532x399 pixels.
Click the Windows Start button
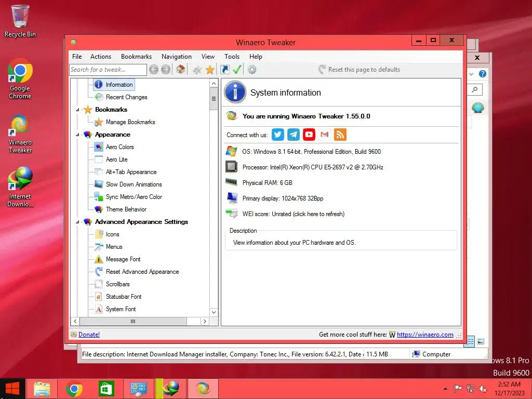[12, 389]
